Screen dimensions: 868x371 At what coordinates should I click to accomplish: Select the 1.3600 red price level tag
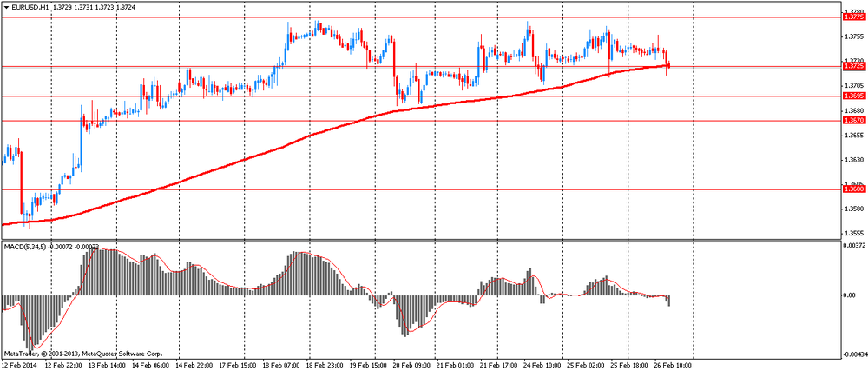852,189
